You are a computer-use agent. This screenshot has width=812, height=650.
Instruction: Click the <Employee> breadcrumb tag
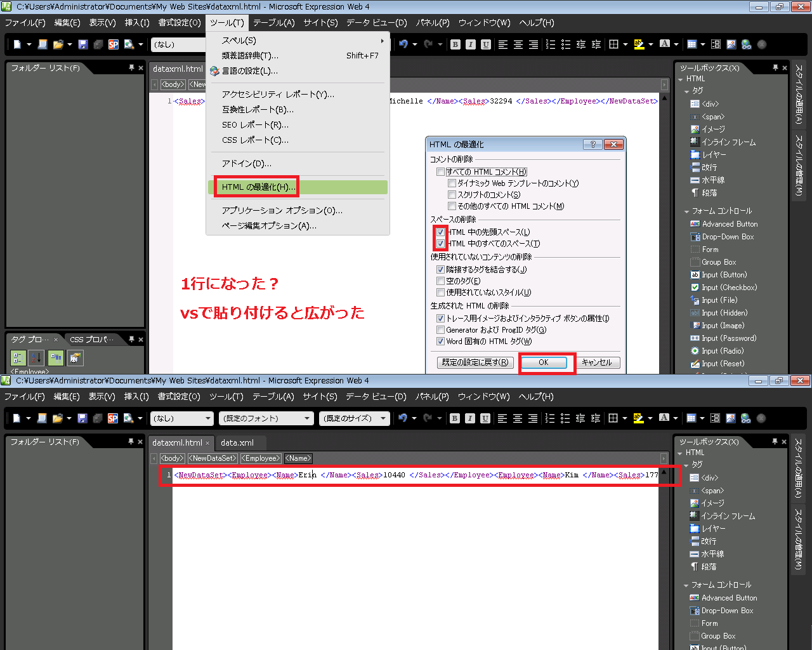tap(260, 458)
